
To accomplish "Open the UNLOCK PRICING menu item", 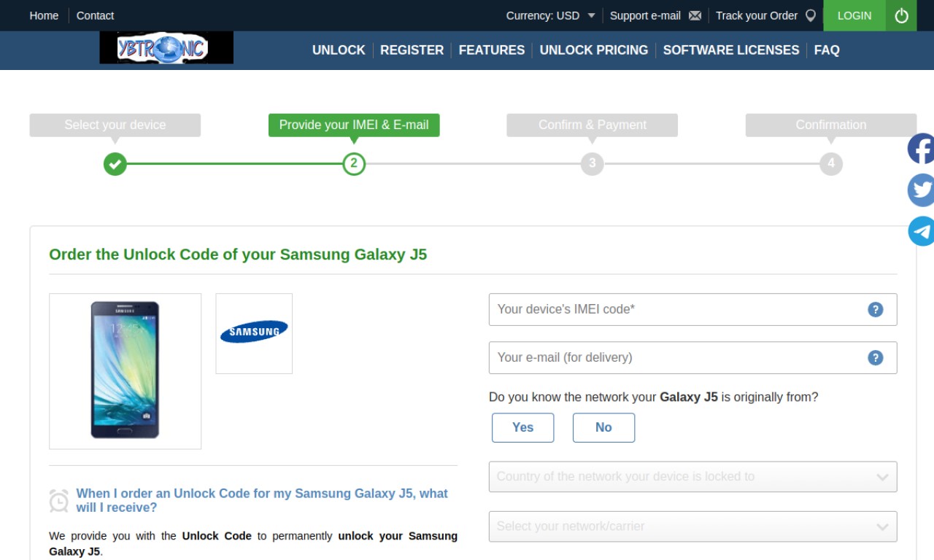I will pyautogui.click(x=593, y=50).
